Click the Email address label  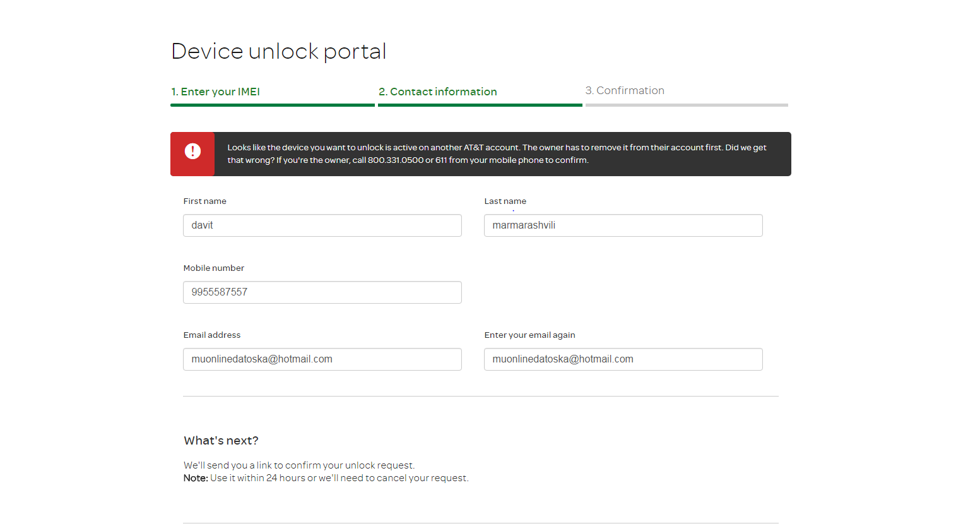[x=211, y=335]
